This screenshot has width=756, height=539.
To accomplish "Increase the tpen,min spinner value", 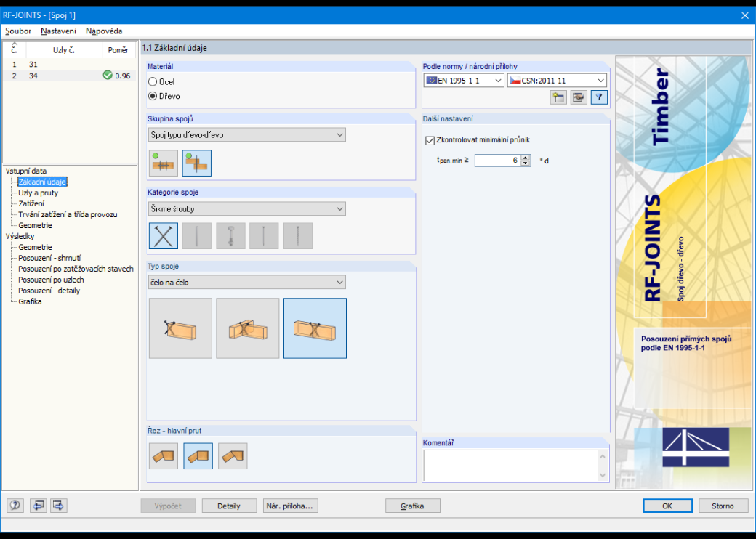I will coord(526,158).
